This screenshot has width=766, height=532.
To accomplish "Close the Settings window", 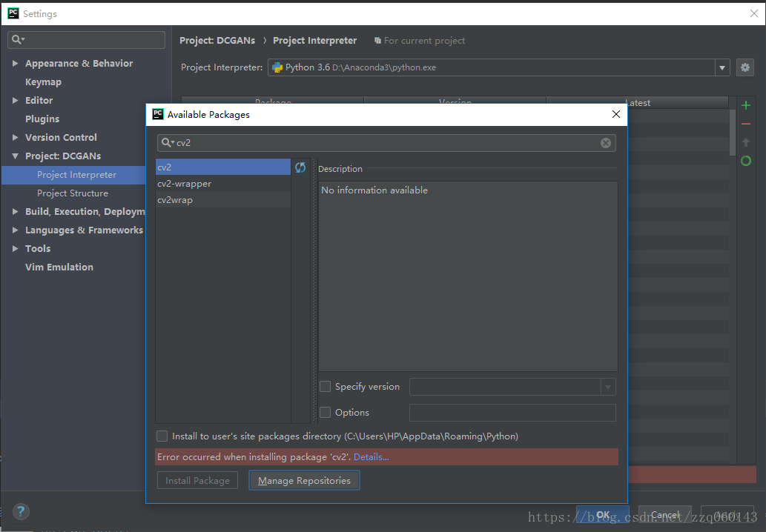I will point(754,13).
